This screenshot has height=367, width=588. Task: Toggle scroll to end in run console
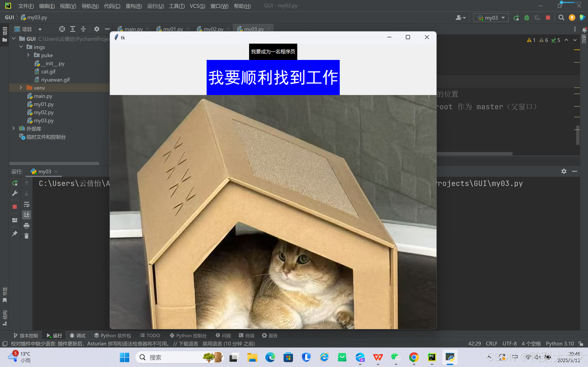[x=27, y=215]
